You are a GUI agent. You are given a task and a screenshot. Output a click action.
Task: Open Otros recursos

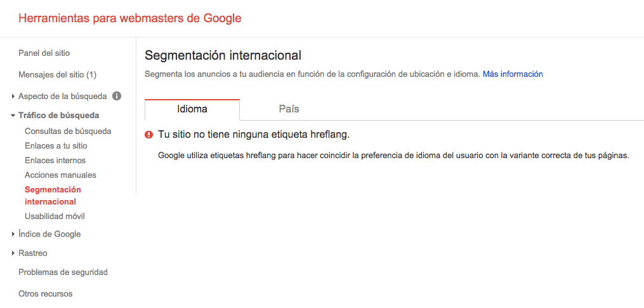pos(45,294)
